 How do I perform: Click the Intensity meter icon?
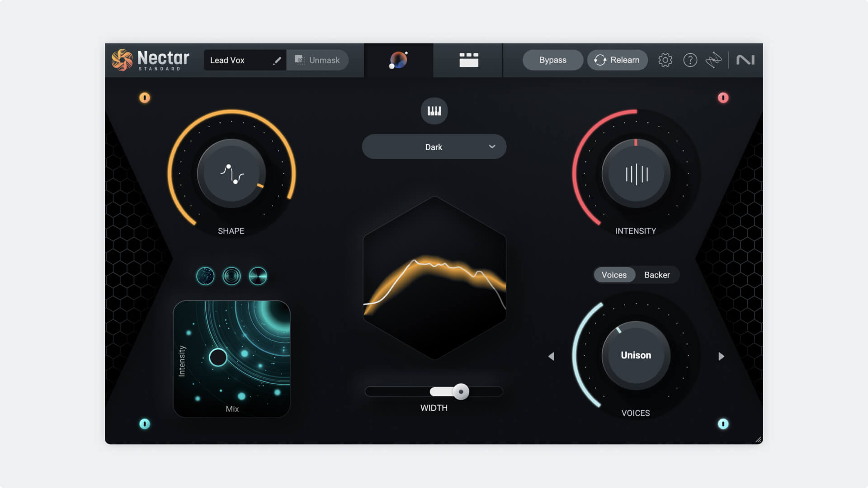pyautogui.click(x=636, y=174)
